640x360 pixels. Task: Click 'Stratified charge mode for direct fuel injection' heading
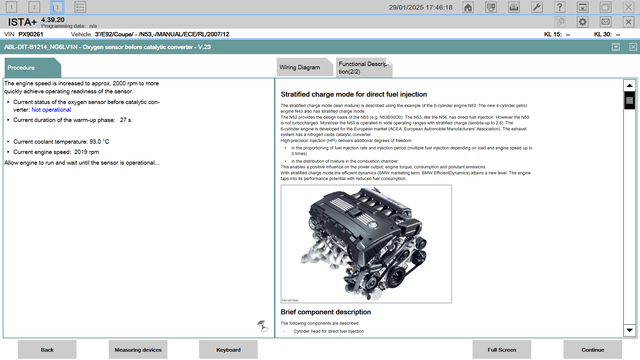point(354,94)
